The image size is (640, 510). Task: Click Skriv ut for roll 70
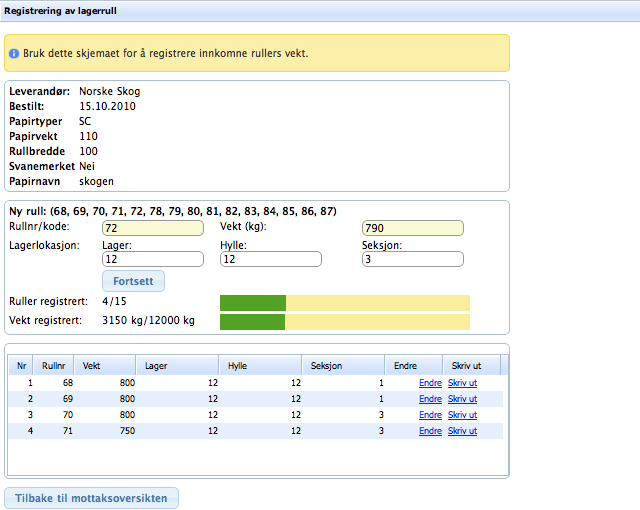(x=463, y=415)
